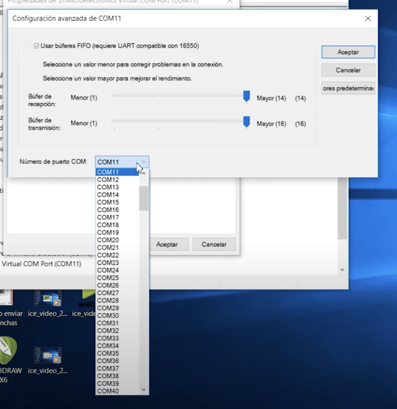Select COM30 in the port list
The image size is (397, 409).
[x=117, y=315]
